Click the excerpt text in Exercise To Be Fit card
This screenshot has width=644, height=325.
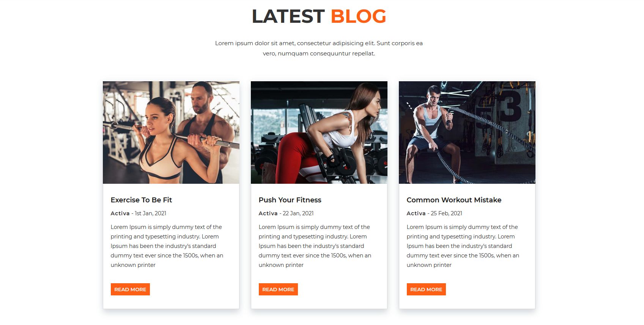click(167, 246)
